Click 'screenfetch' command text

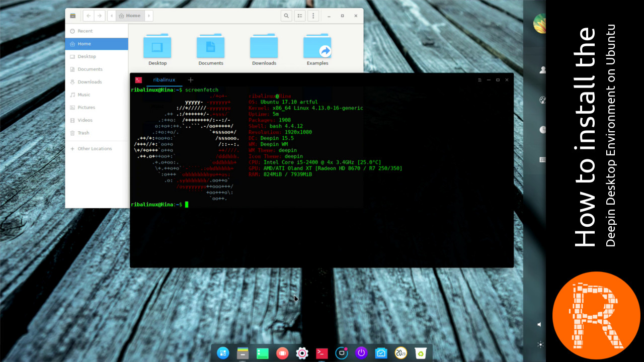(202, 90)
